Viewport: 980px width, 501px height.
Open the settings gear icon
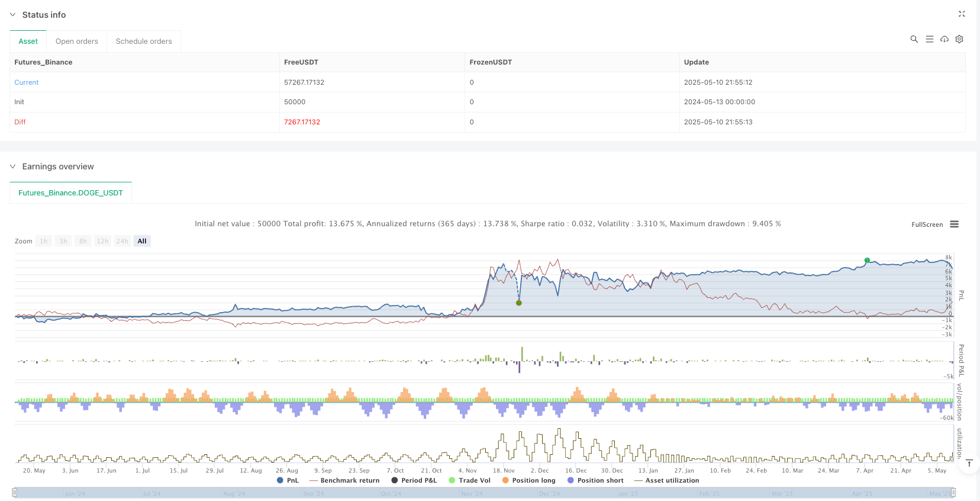click(x=959, y=39)
